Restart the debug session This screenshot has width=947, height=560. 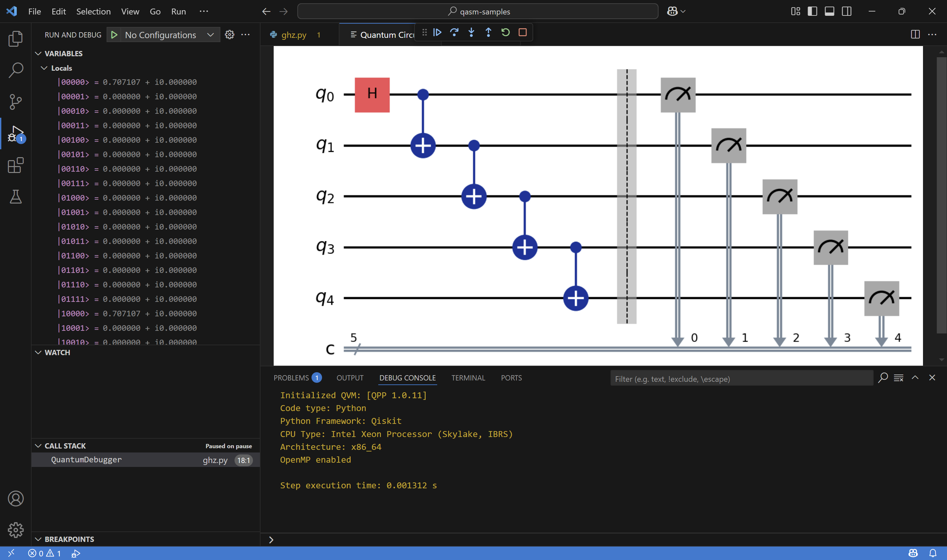pos(505,33)
